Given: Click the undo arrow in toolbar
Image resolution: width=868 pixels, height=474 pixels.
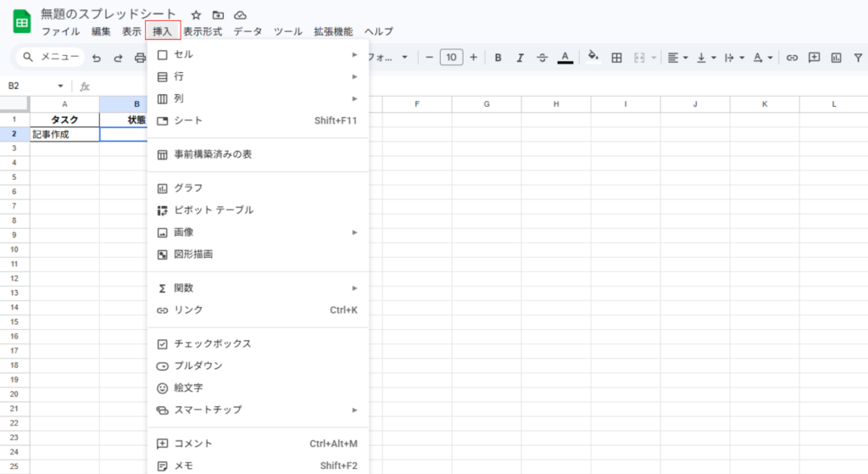Looking at the screenshot, I should (97, 58).
